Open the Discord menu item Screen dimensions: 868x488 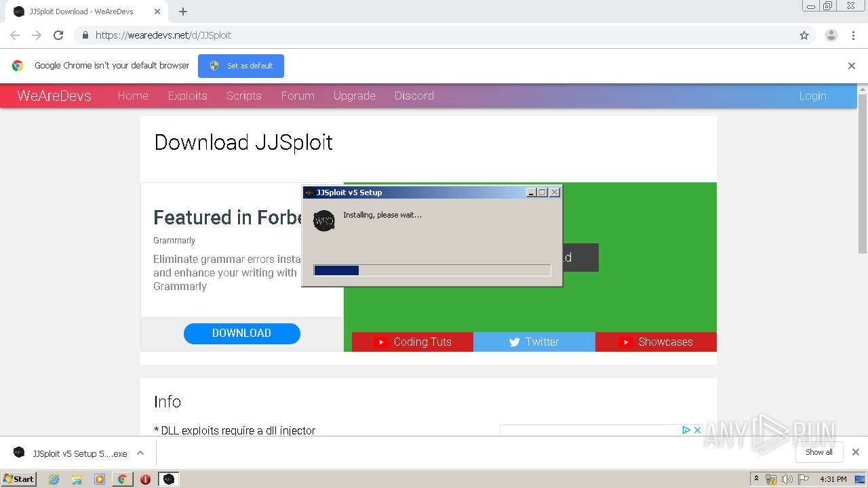[414, 96]
